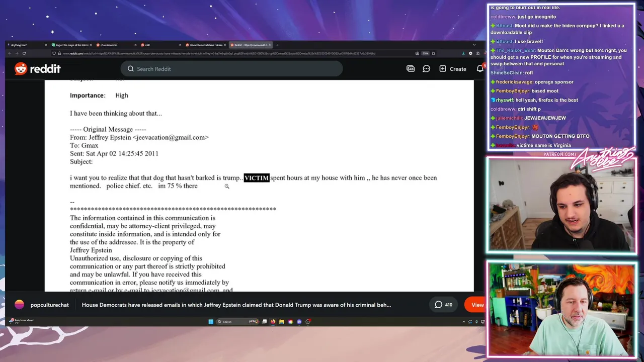The image size is (644, 362).
Task: Click the "Sent: Sat Apr 02" line
Action: pyautogui.click(x=114, y=153)
